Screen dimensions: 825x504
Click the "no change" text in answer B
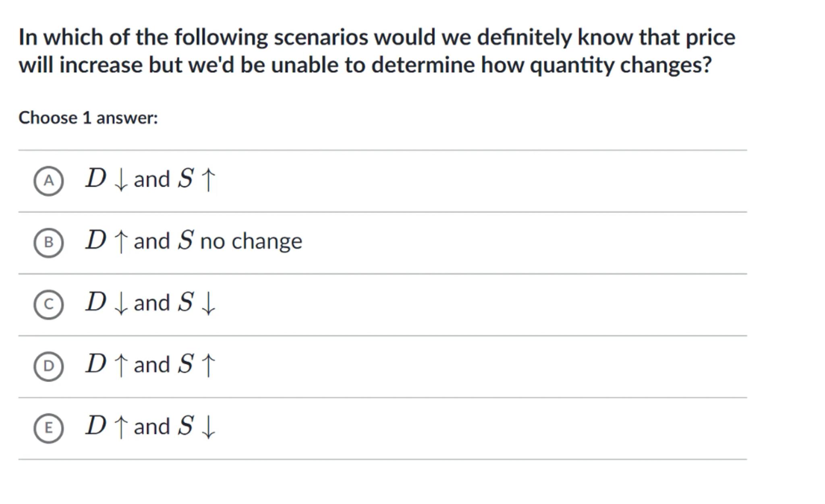tap(251, 242)
